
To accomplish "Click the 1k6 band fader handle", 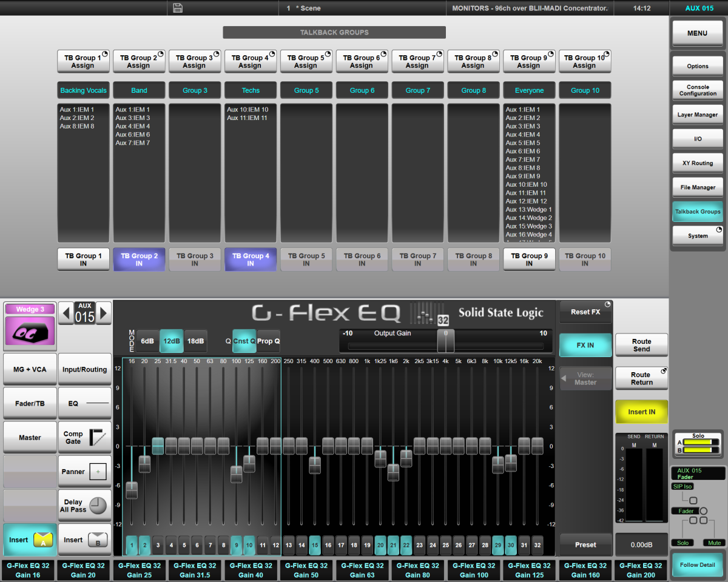I will point(393,472).
